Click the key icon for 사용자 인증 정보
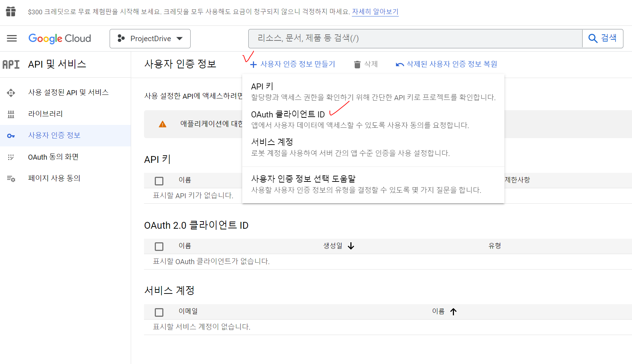Screen dimensions: 632x364 11,136
